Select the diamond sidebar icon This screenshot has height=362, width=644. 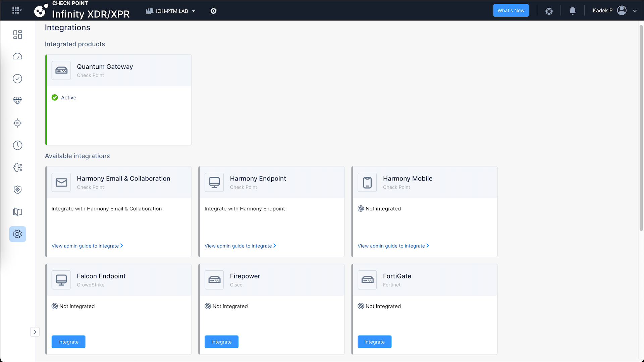point(17,101)
